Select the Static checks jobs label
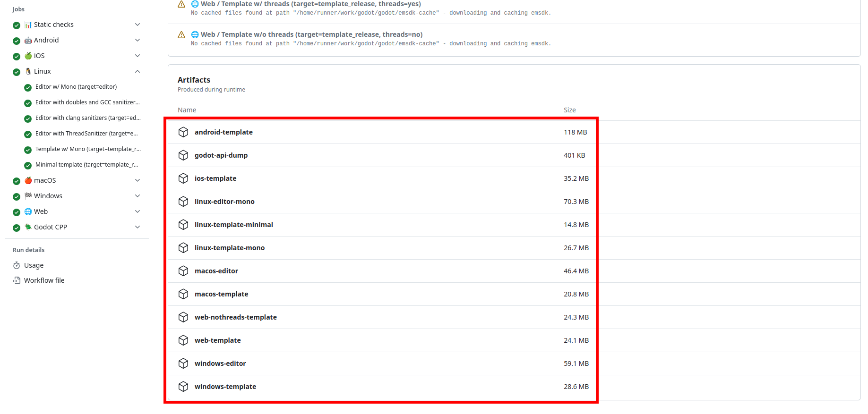The width and height of the screenshot is (868, 414). pyautogui.click(x=53, y=25)
